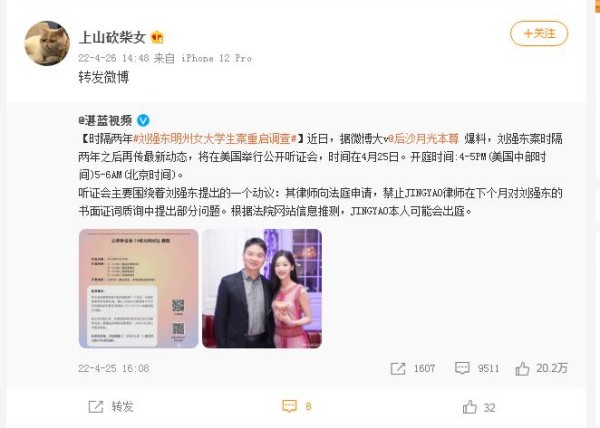Open 上山砍柴女 username profile

click(x=112, y=37)
